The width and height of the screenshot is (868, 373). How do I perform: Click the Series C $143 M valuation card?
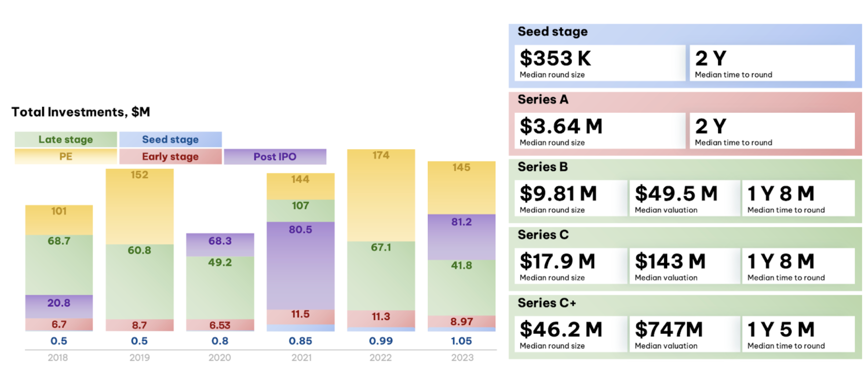click(684, 266)
